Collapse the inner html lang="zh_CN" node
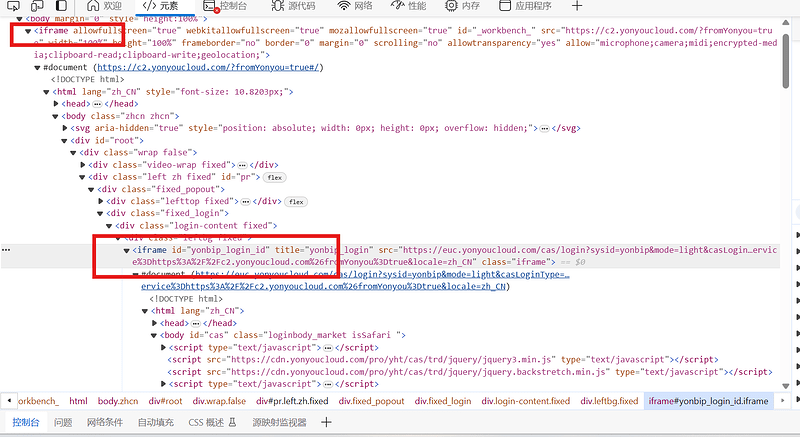 tap(145, 311)
